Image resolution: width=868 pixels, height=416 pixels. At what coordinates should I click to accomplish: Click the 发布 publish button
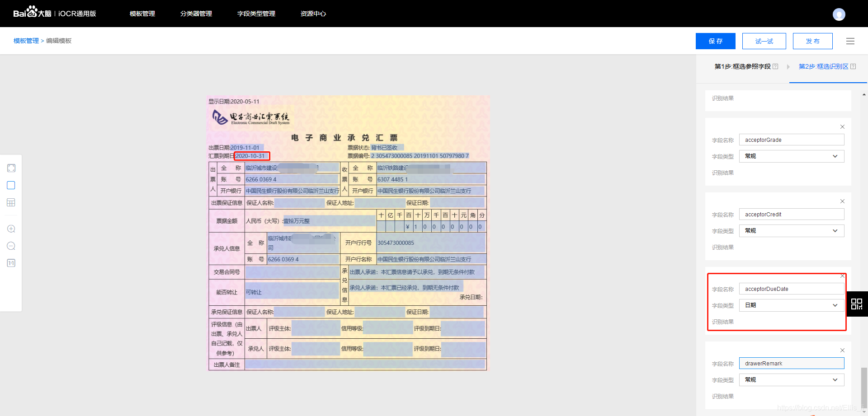click(x=813, y=41)
